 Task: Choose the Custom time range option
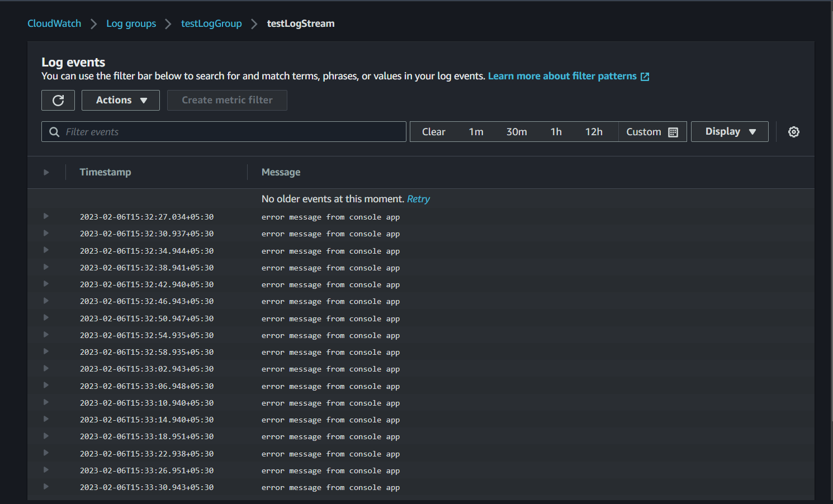pyautogui.click(x=652, y=132)
